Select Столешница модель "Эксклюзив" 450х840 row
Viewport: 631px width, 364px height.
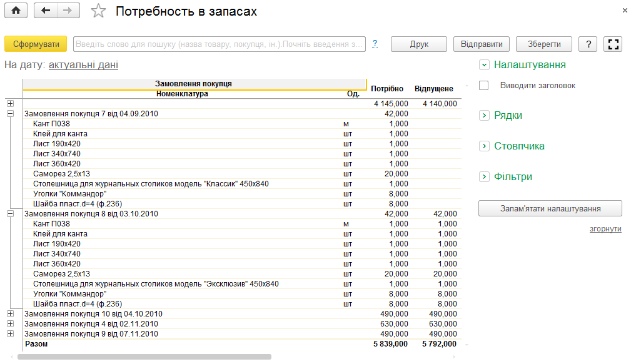click(x=242, y=284)
